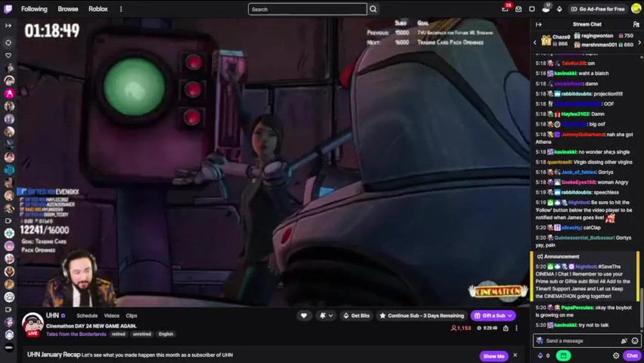Focus the top Search field
The image size is (644, 363).
(307, 9)
